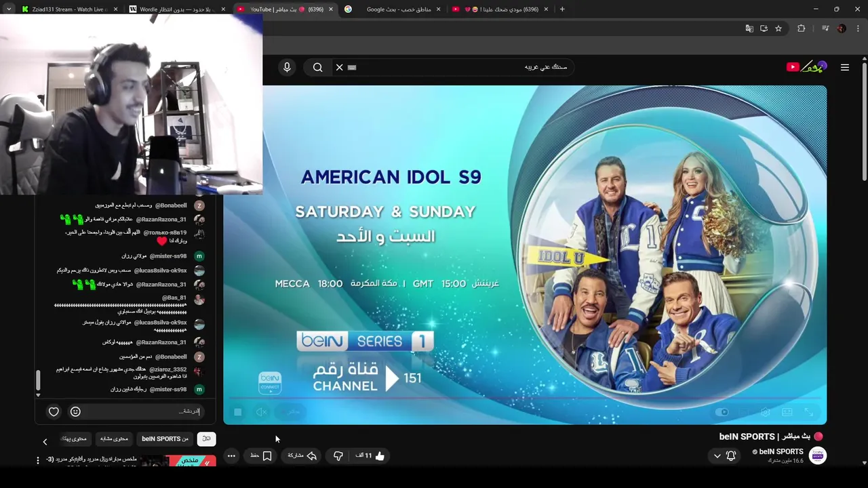Open the beIN SPORTS channel name link

(x=781, y=451)
